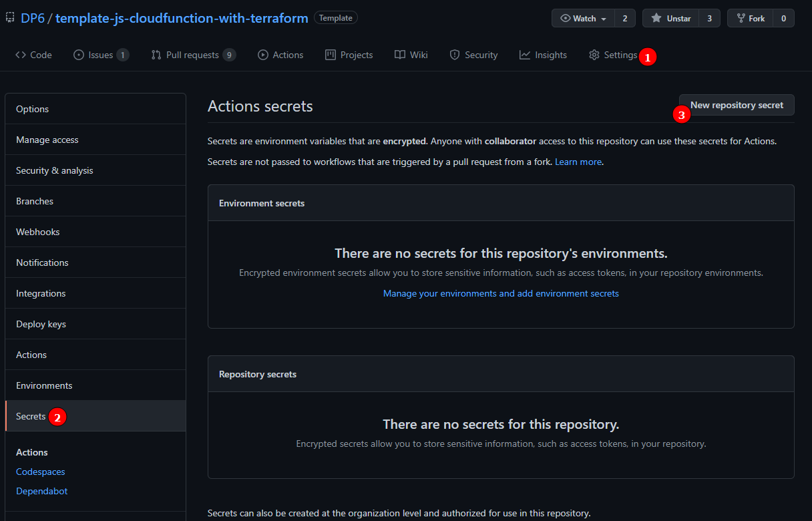Switch to the Code tab

point(33,55)
